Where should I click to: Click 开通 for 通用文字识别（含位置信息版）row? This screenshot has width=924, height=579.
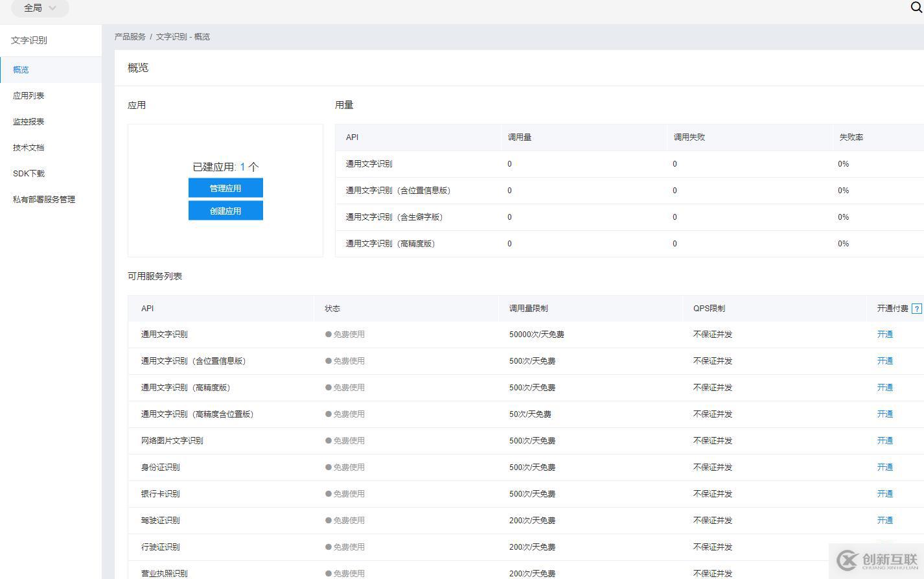click(884, 361)
